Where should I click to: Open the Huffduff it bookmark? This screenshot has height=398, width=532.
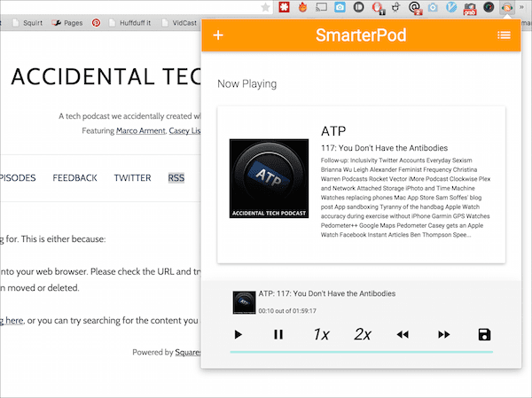(x=129, y=23)
